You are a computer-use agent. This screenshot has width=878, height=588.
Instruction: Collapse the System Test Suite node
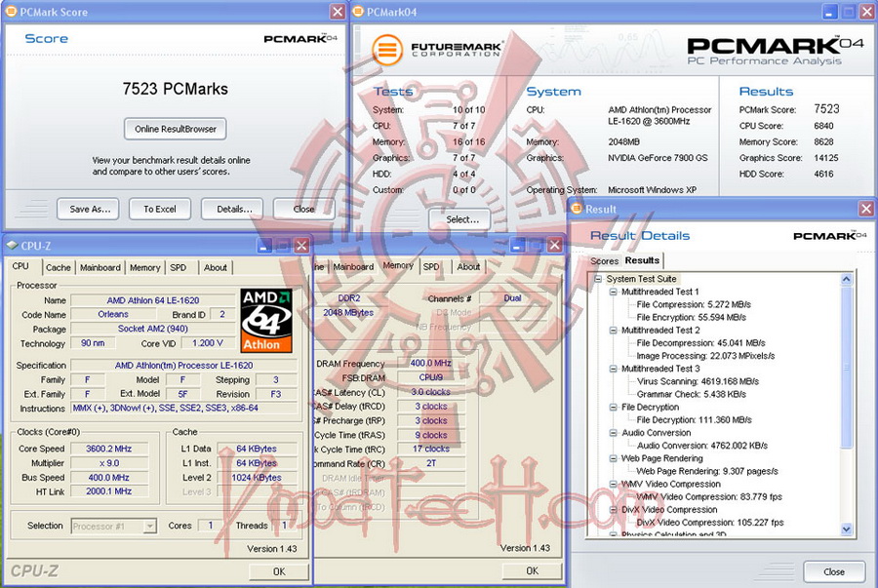point(597,279)
